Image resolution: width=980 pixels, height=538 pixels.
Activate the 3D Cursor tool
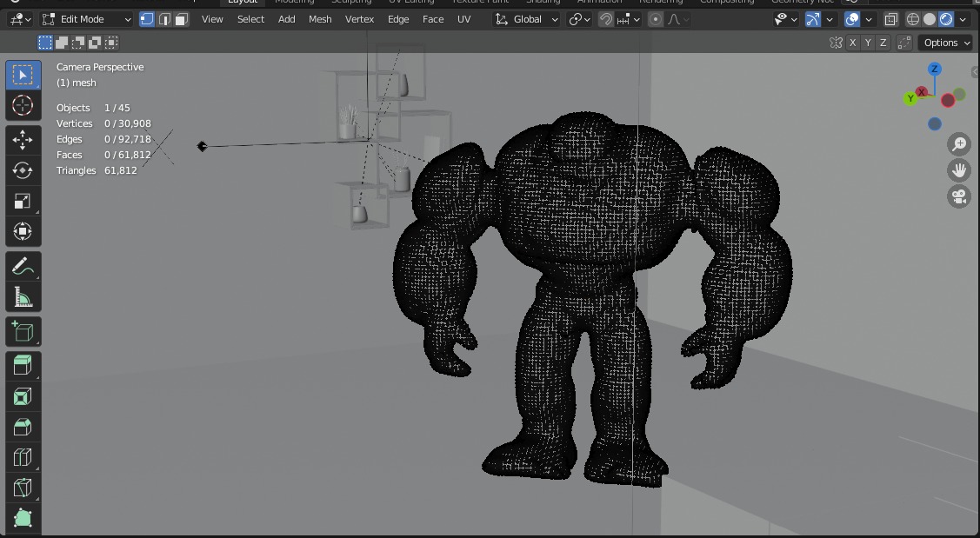[23, 105]
